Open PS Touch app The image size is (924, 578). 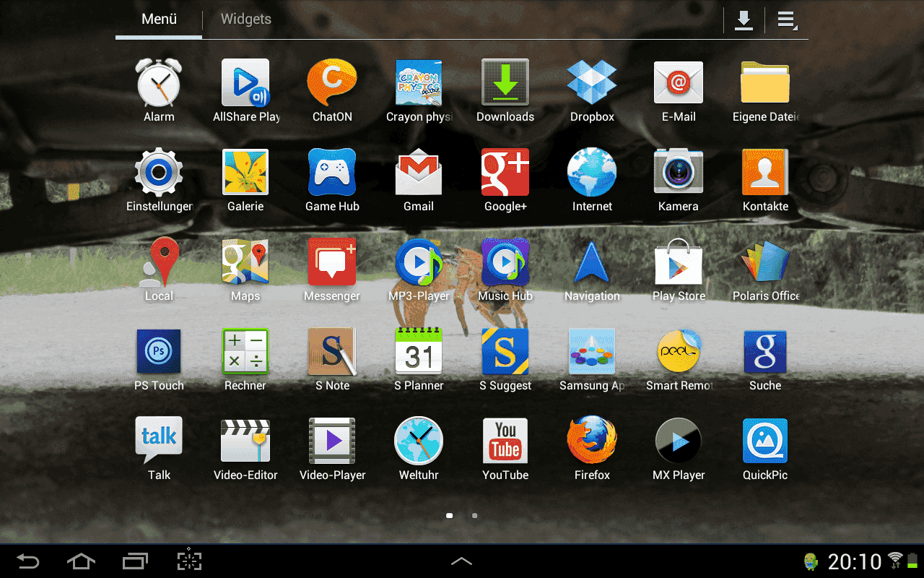coord(159,360)
